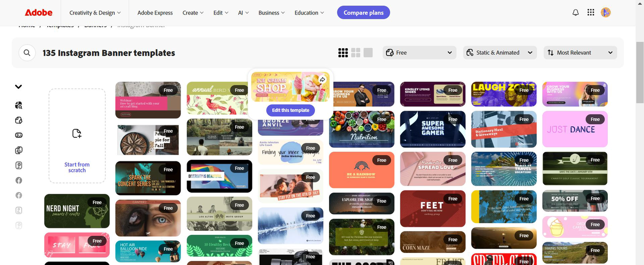Open the charity golf classic tournament template
Screen dimensions: 644x265
[x=575, y=168]
